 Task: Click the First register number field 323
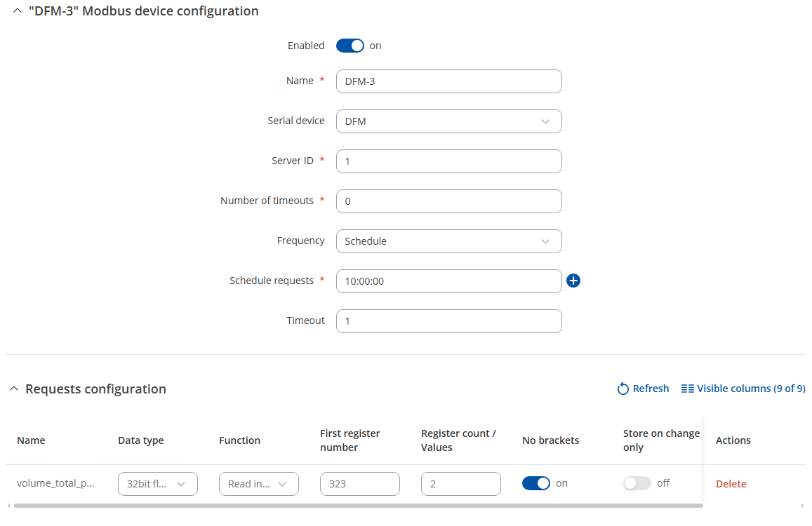point(359,484)
